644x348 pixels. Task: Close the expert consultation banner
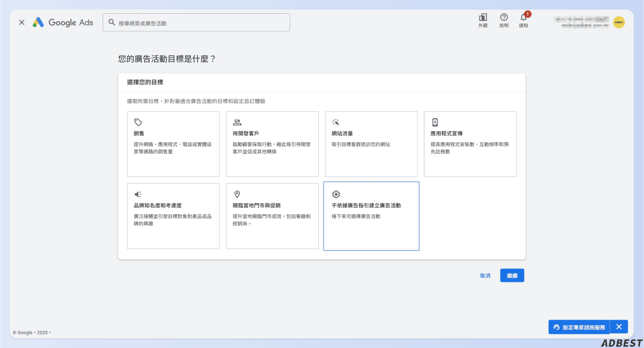click(x=619, y=327)
